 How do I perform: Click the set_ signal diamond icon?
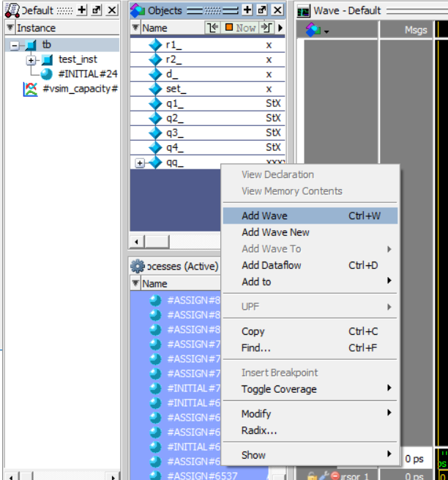pos(155,89)
